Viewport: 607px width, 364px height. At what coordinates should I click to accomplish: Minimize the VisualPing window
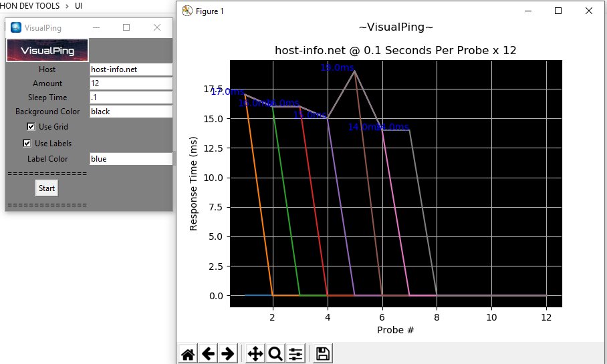pos(96,27)
